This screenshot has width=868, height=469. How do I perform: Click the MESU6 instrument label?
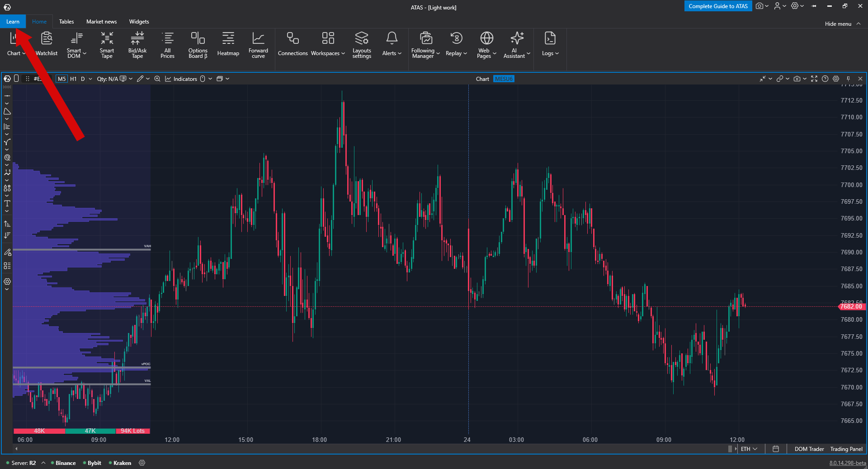coord(504,79)
